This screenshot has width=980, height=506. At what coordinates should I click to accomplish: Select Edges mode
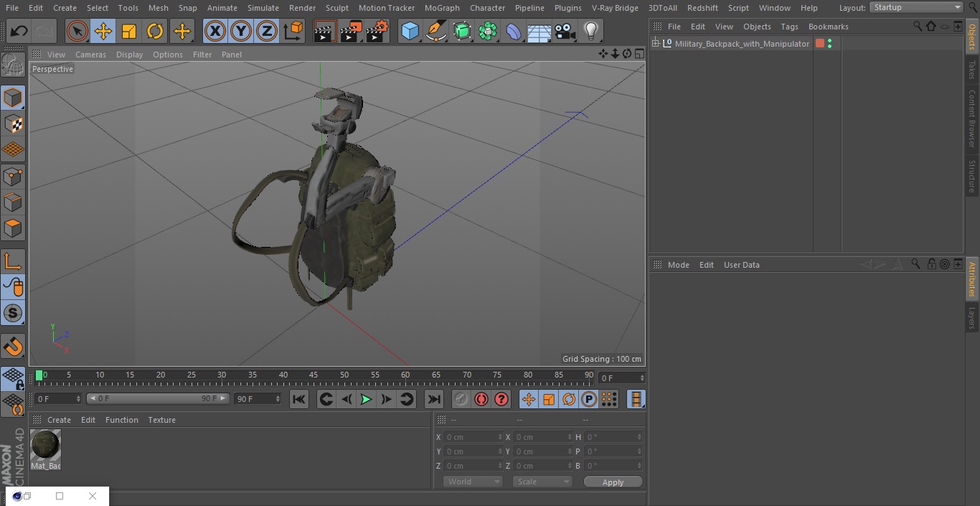point(13,202)
